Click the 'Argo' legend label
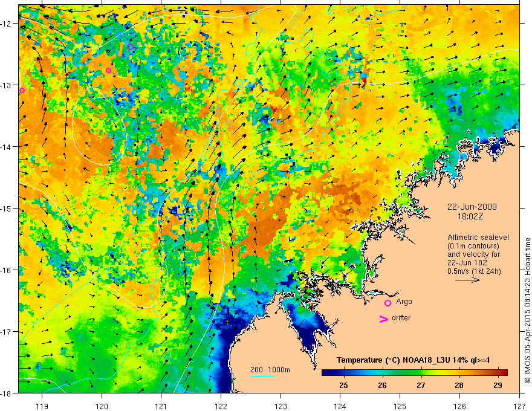The image size is (532, 411). (x=404, y=302)
